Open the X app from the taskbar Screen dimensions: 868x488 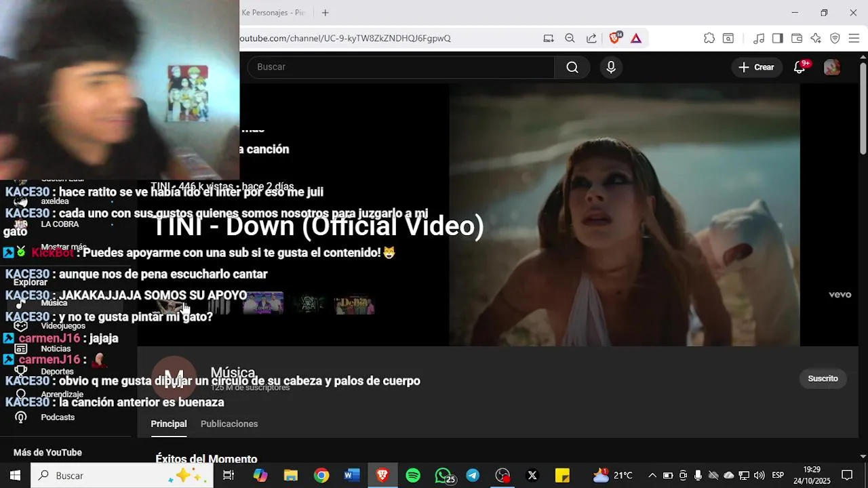532,475
